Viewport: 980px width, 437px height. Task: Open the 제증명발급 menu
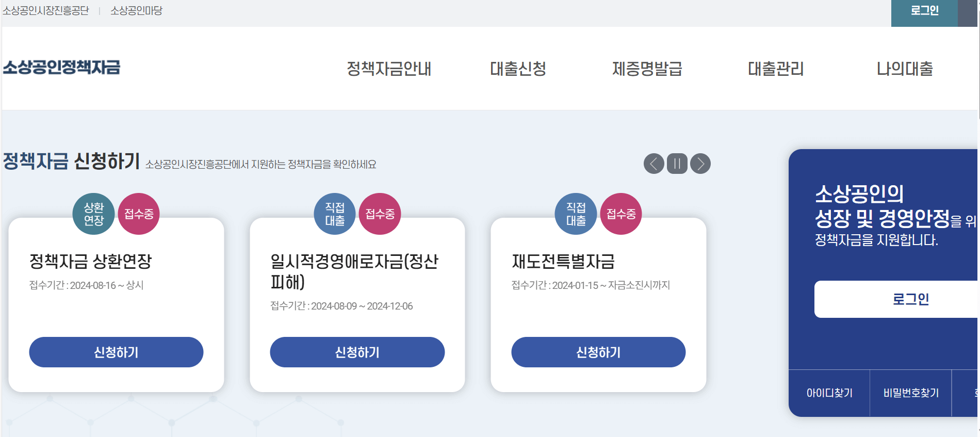(x=647, y=69)
